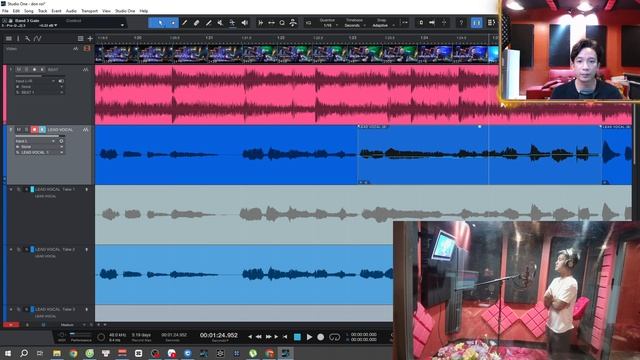Open the Song menu
The image size is (640, 360).
[29, 11]
